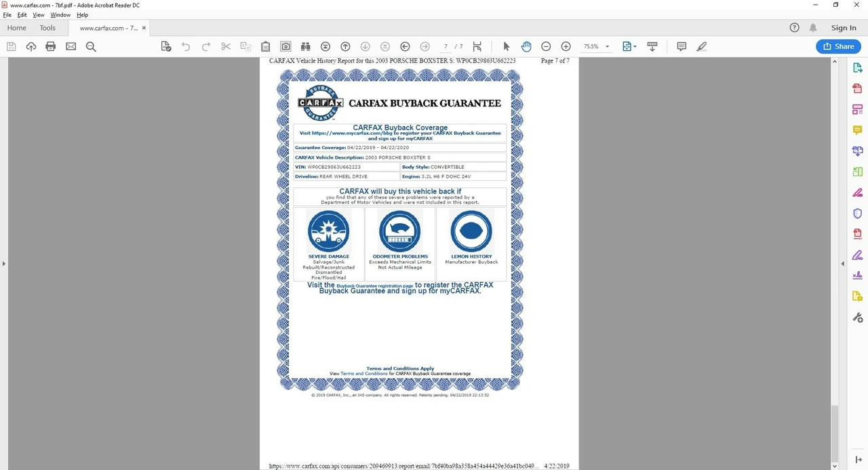Open Compress PDF tool in side panel
This screenshot has height=470, width=868.
857,234
